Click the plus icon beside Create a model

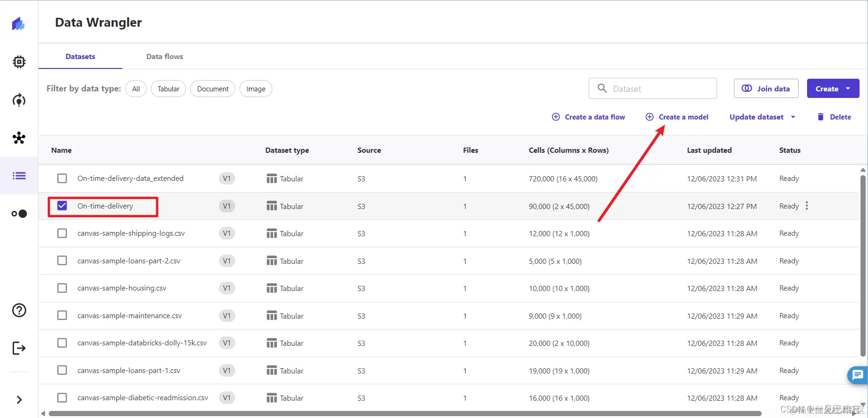coord(650,117)
